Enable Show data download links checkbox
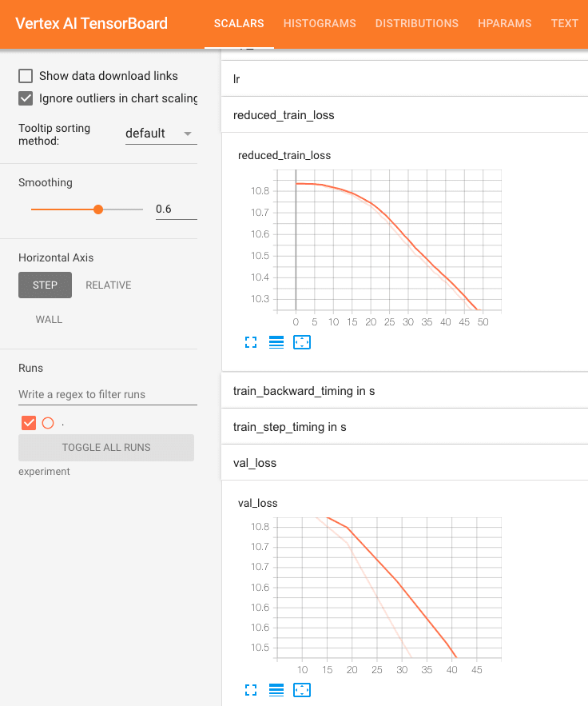 pos(26,76)
